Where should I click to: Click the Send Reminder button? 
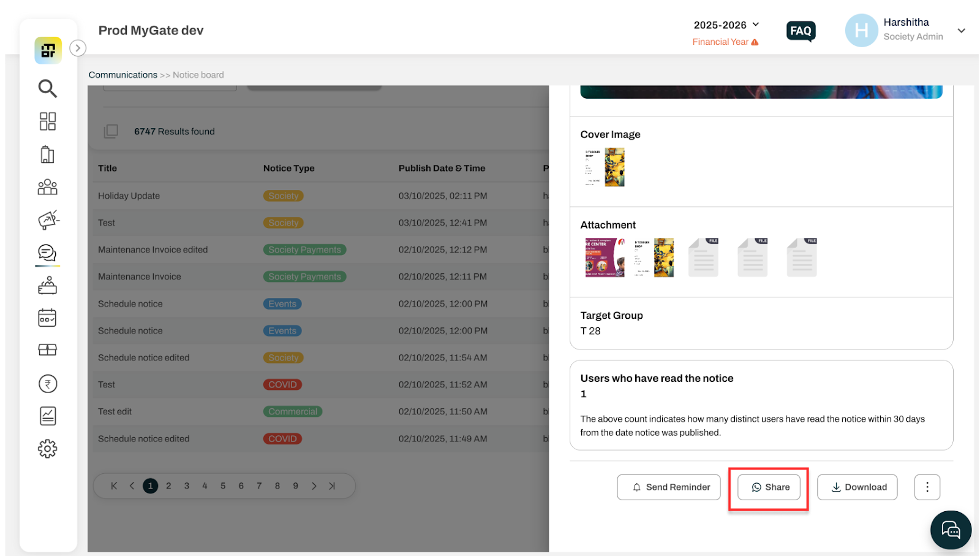coord(669,487)
